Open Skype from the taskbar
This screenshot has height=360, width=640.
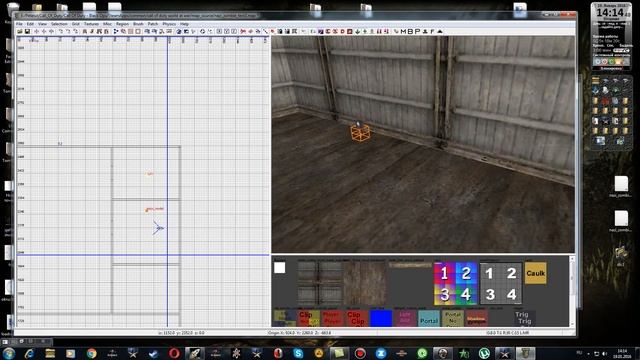coord(298,353)
